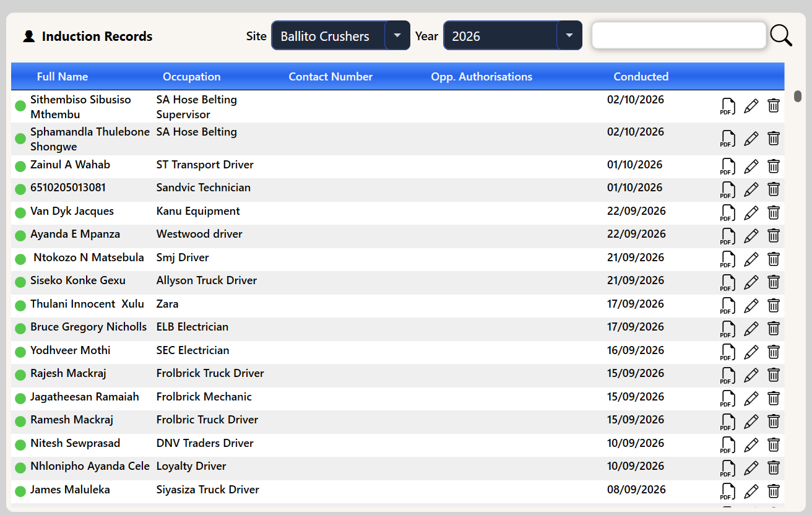This screenshot has width=812, height=515.
Task: Open PDF for Jagatheesan Ramaiah
Action: (728, 399)
